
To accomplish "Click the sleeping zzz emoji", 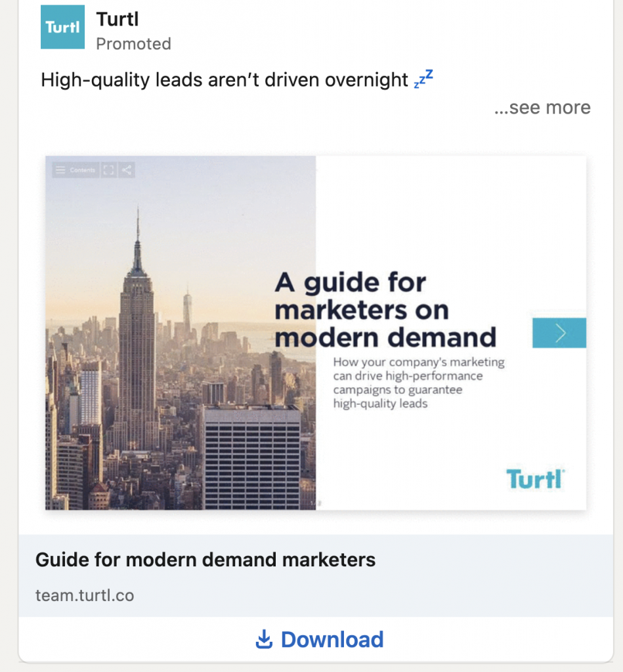I will [423, 79].
